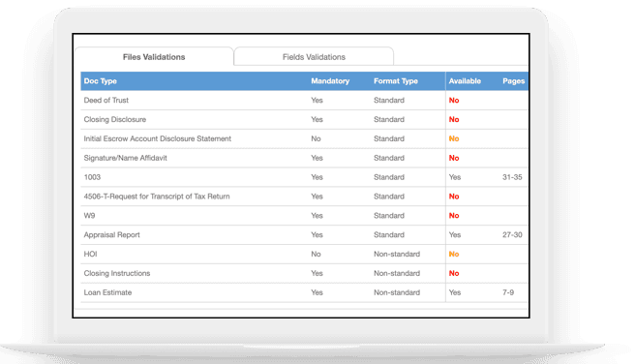
Task: Click orange No for HOI
Action: [454, 254]
